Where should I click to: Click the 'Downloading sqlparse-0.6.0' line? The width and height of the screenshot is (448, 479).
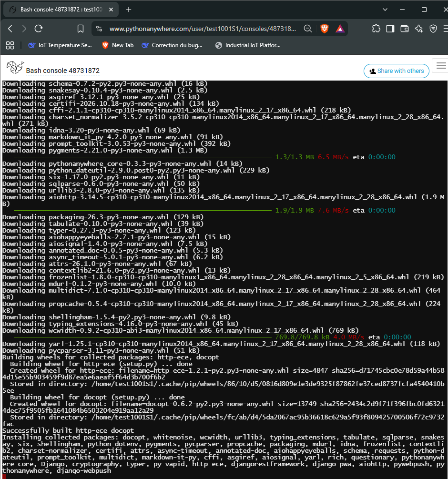(101, 183)
